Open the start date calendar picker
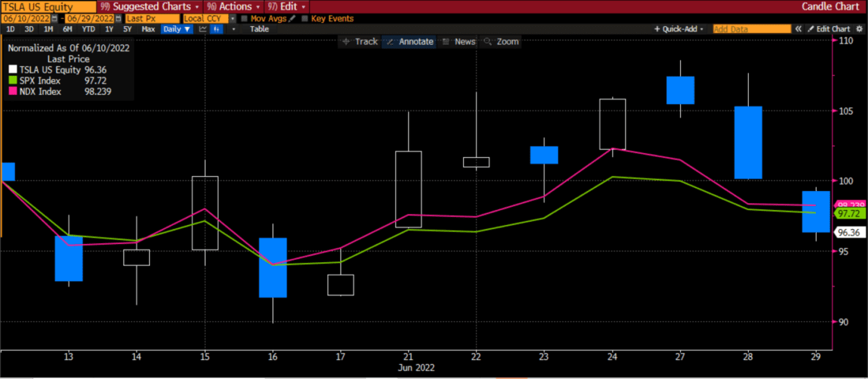 pyautogui.click(x=54, y=18)
